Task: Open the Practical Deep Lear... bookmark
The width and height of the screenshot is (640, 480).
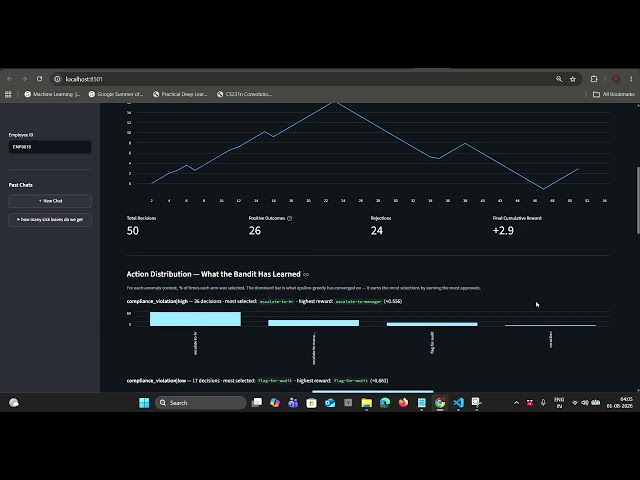Action: 180,94
